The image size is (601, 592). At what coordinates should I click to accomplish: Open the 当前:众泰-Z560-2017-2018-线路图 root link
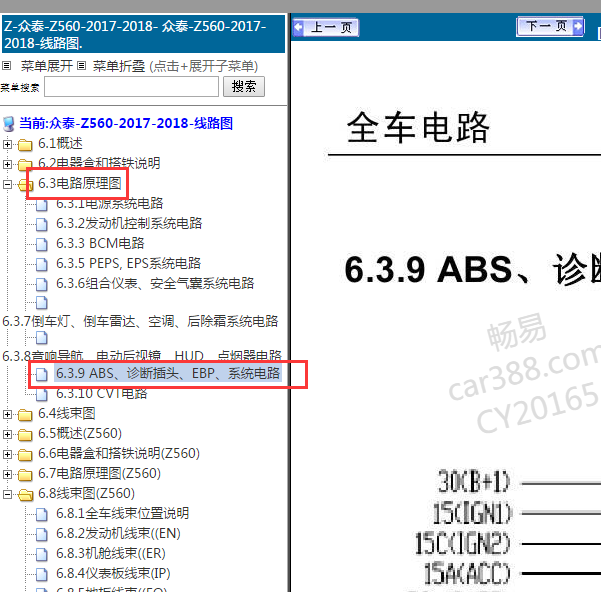126,123
